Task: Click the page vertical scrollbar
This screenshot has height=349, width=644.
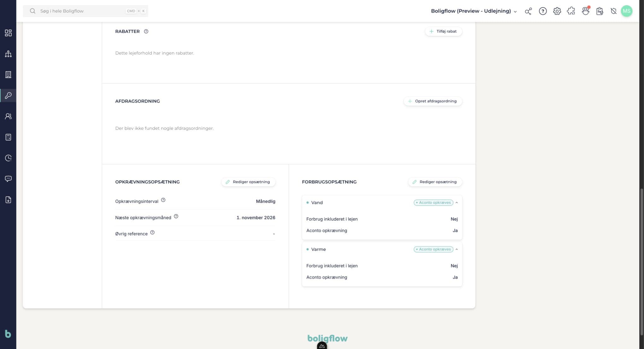Action: click(x=641, y=262)
